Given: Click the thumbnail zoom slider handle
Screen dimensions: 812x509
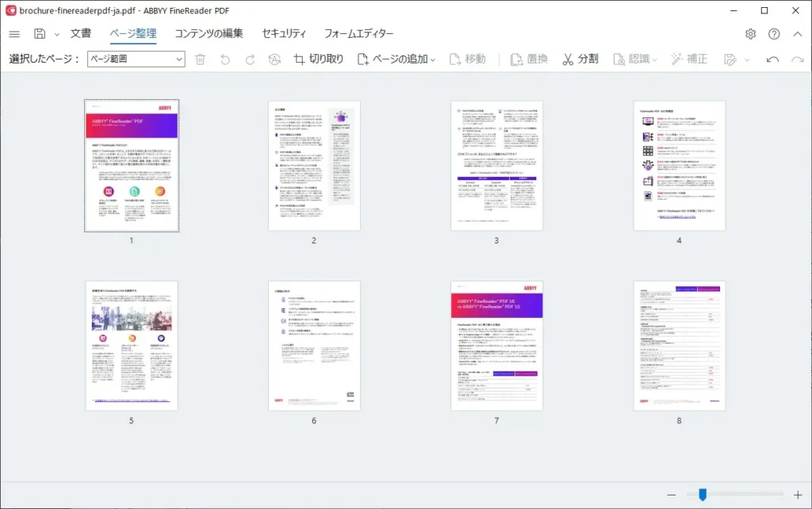Looking at the screenshot, I should pyautogui.click(x=703, y=495).
